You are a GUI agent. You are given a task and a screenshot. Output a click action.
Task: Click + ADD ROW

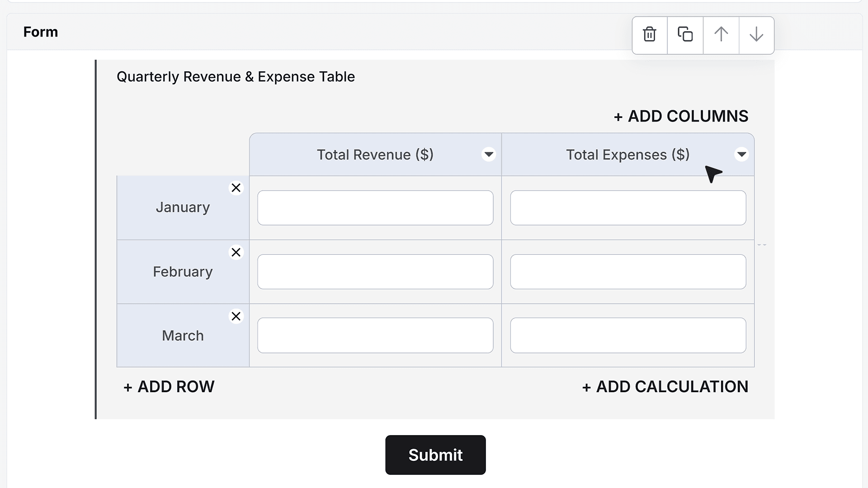(169, 387)
